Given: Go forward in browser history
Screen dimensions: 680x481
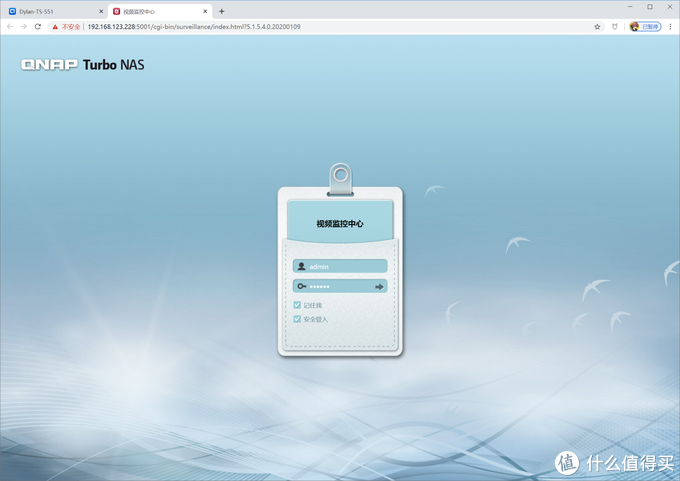Looking at the screenshot, I should 24,27.
